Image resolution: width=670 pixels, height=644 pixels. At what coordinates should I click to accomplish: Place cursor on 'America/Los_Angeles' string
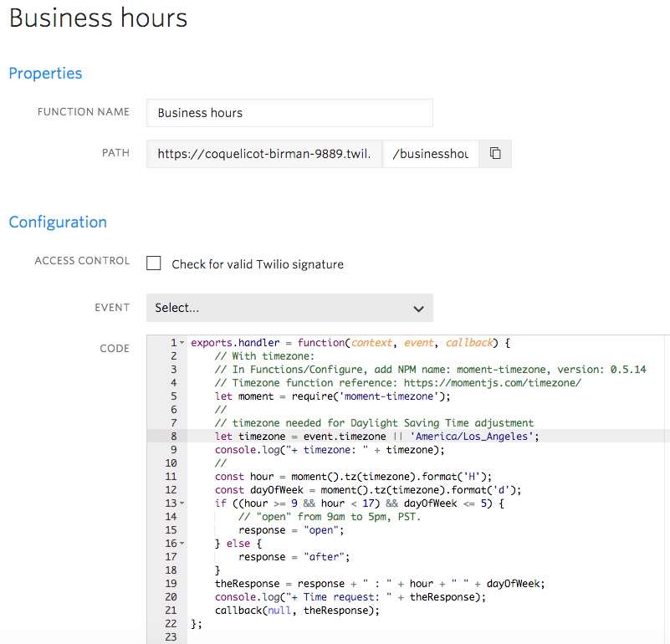coord(472,437)
